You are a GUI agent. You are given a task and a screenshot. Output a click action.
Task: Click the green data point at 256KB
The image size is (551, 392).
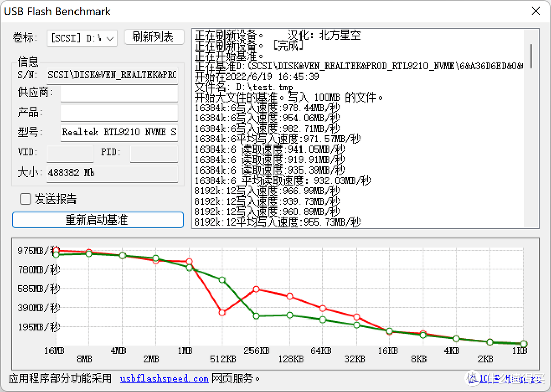click(x=256, y=316)
